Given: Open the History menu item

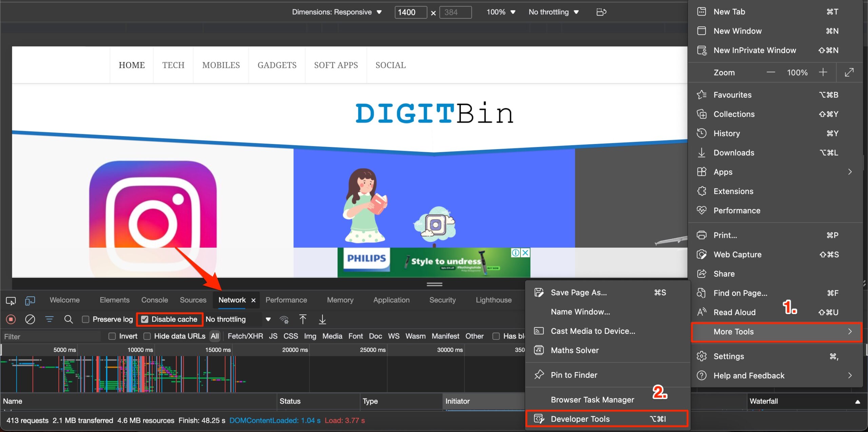Looking at the screenshot, I should [x=727, y=133].
